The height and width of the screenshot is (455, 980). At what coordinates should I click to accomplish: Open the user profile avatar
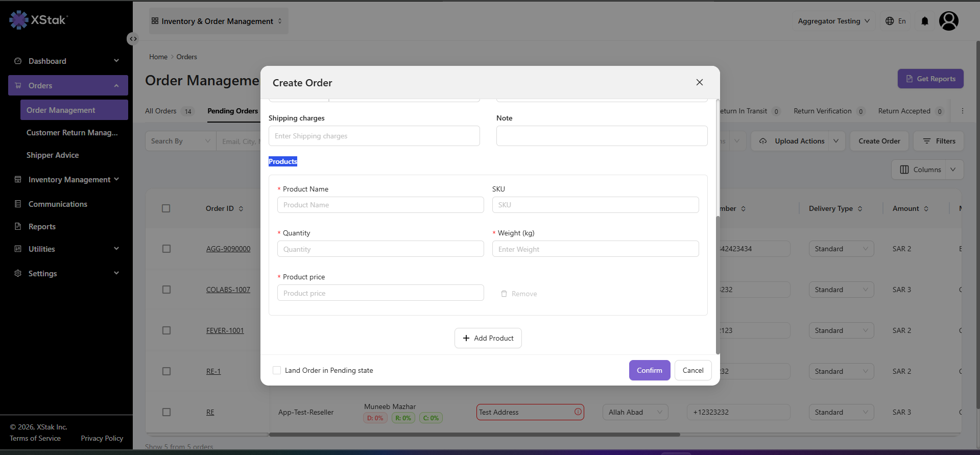click(949, 21)
